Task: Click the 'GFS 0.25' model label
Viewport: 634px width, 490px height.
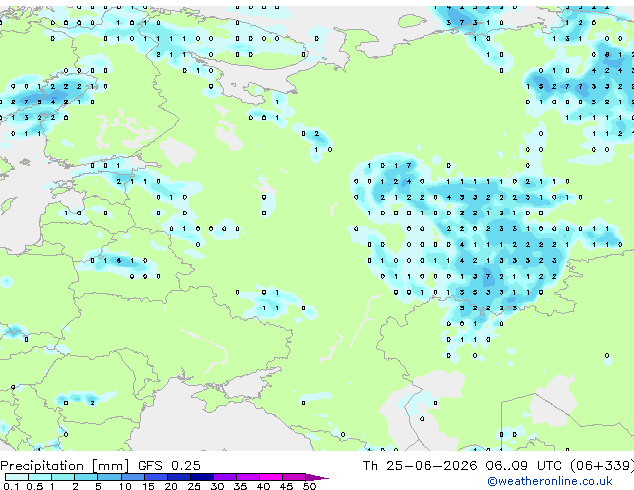Action: (x=169, y=466)
